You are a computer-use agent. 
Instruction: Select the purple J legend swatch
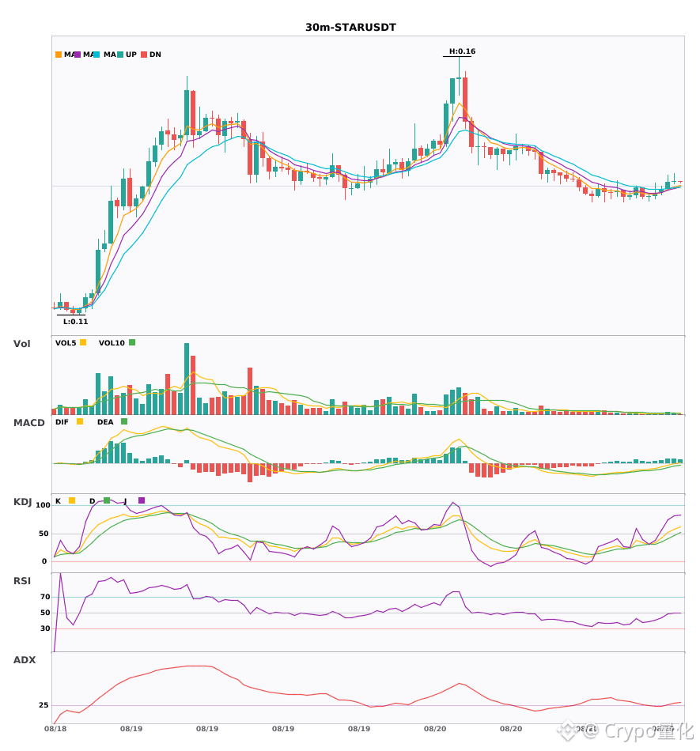pyautogui.click(x=142, y=500)
